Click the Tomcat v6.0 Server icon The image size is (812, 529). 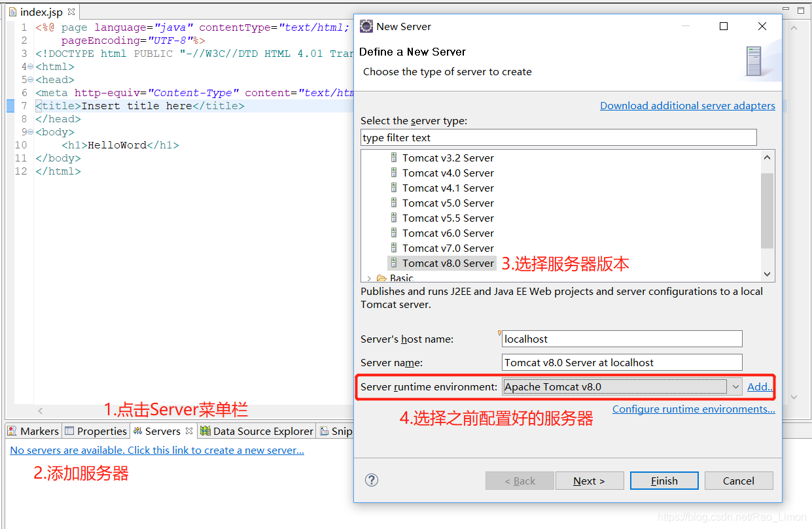pyautogui.click(x=394, y=233)
